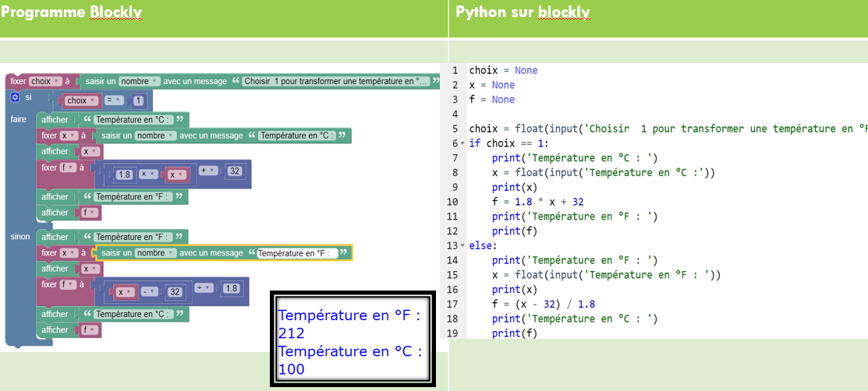Click 'Température en °C :' in the output box
The height and width of the screenshot is (391, 868).
pyautogui.click(x=351, y=352)
